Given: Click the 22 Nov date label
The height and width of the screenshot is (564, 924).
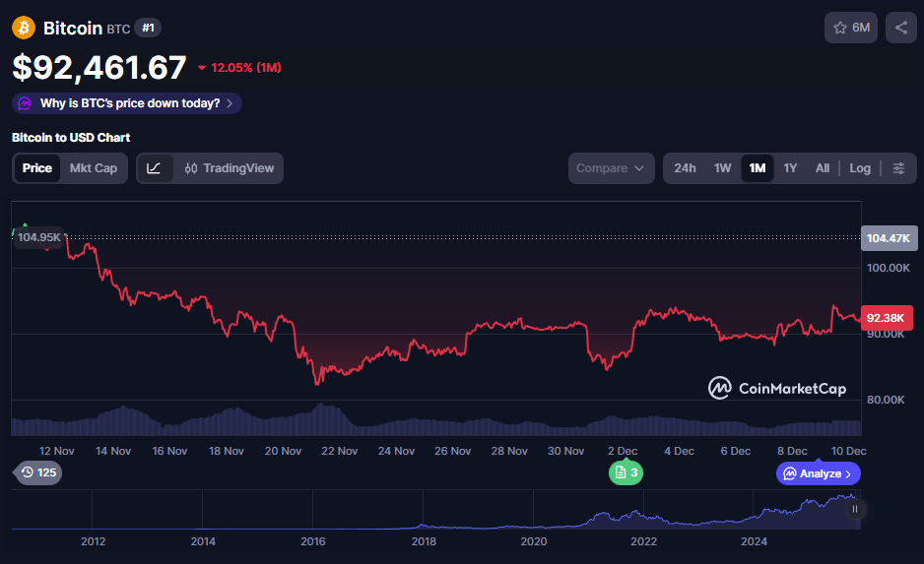Looking at the screenshot, I should click(x=340, y=451).
